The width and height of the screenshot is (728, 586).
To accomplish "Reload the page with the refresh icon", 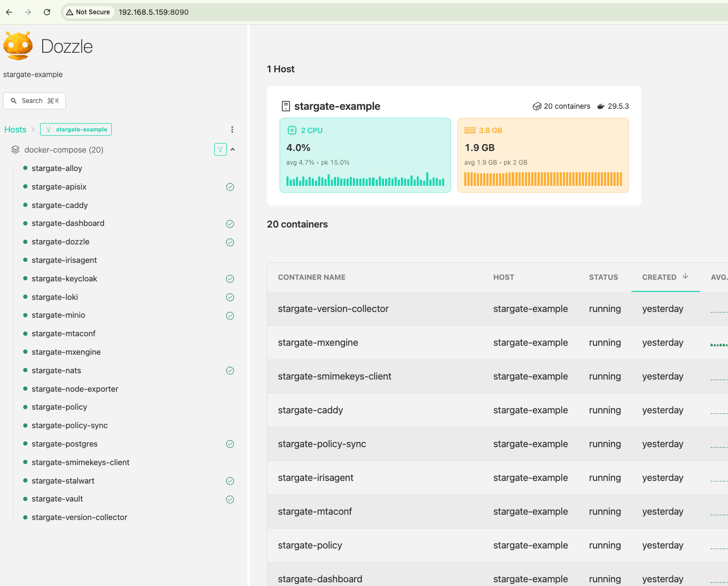I will tap(47, 12).
